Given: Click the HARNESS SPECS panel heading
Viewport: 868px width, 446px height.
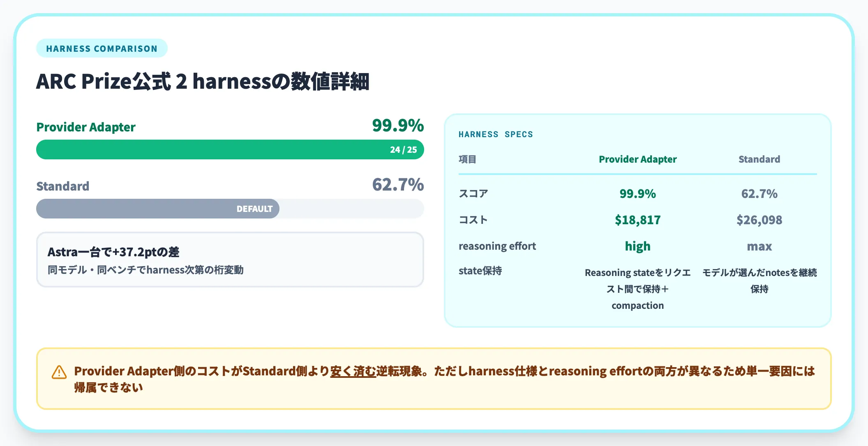Looking at the screenshot, I should click(496, 134).
